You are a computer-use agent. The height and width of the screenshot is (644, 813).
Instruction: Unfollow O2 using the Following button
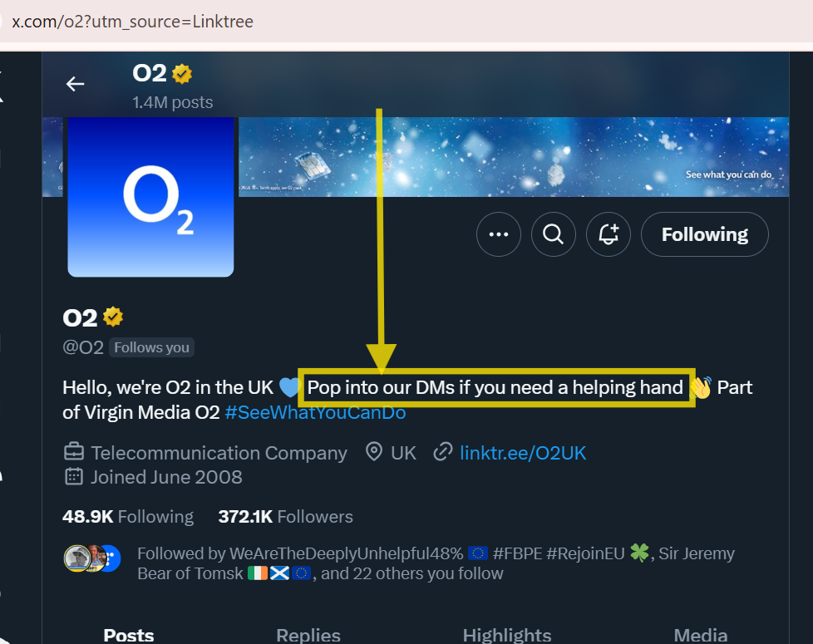[704, 234]
